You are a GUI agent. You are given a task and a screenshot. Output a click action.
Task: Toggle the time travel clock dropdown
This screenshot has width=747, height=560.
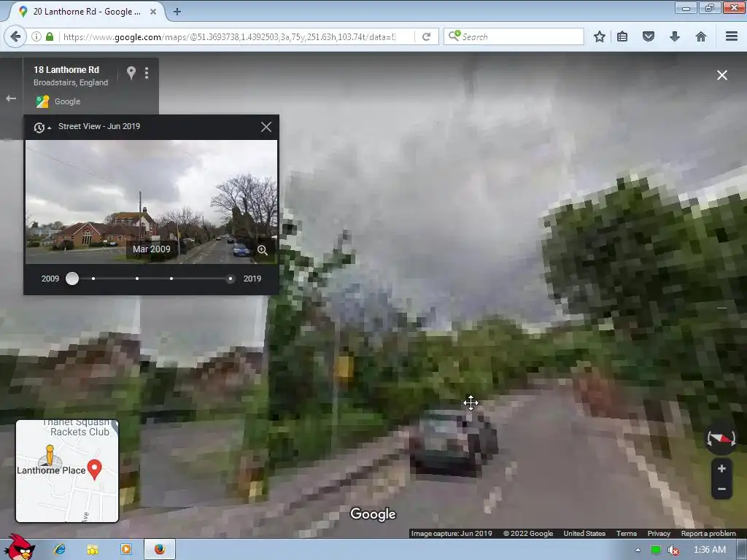42,127
